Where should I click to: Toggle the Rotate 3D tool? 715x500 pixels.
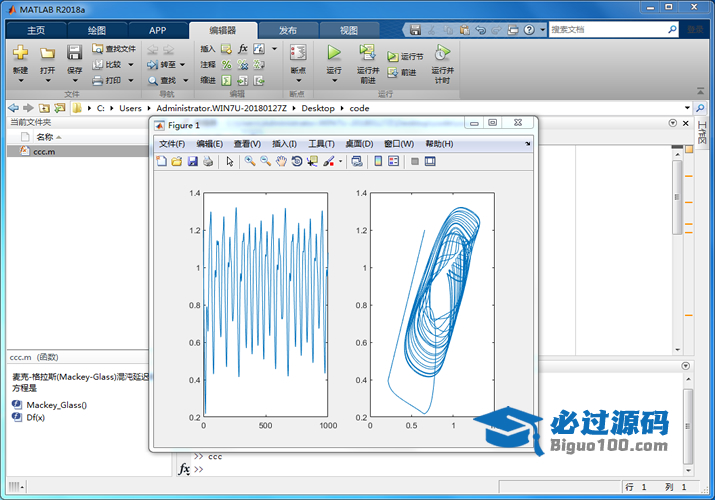click(297, 161)
